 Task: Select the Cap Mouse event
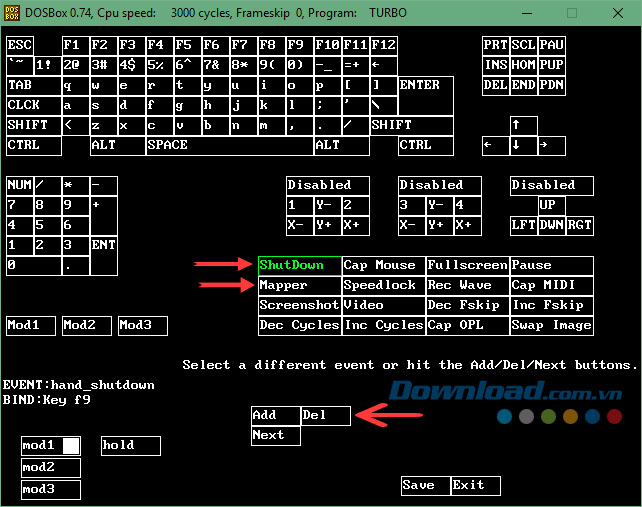tap(384, 266)
